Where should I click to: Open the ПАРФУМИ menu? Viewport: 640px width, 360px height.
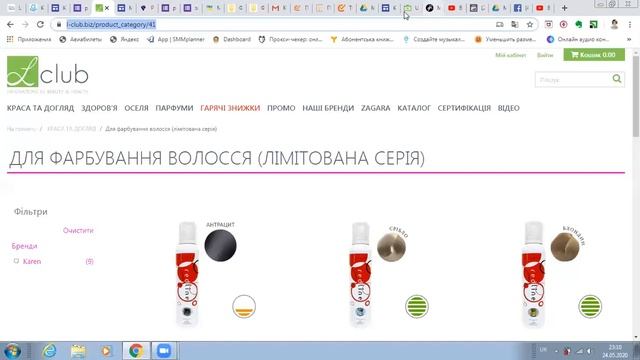[x=174, y=108]
